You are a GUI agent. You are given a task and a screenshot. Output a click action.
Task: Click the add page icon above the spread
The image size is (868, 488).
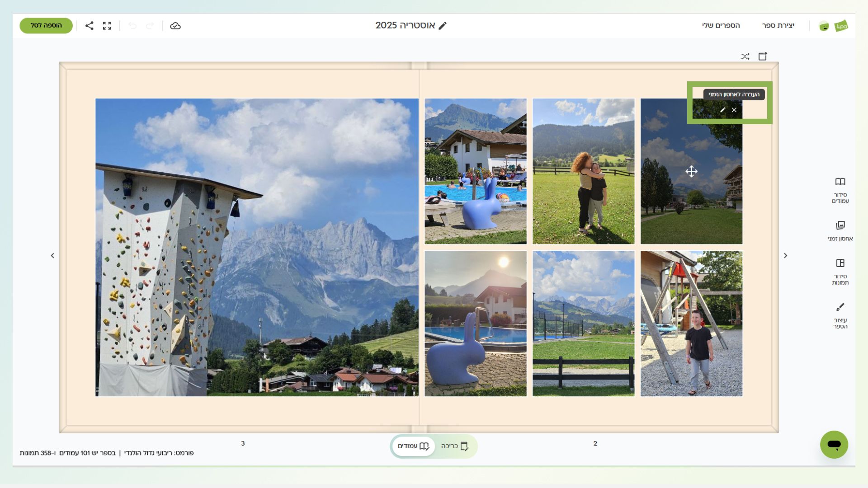pos(763,56)
